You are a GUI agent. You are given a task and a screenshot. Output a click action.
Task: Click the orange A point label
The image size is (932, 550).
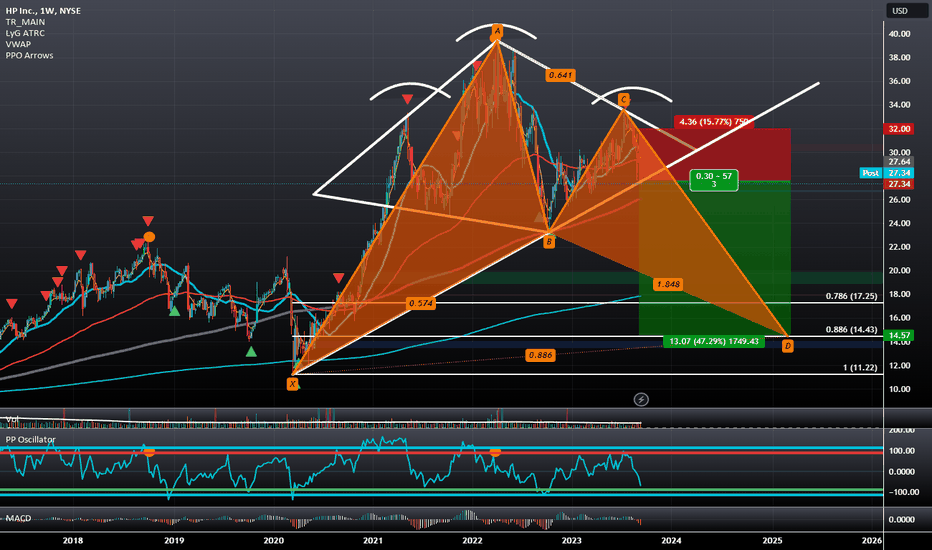click(497, 30)
